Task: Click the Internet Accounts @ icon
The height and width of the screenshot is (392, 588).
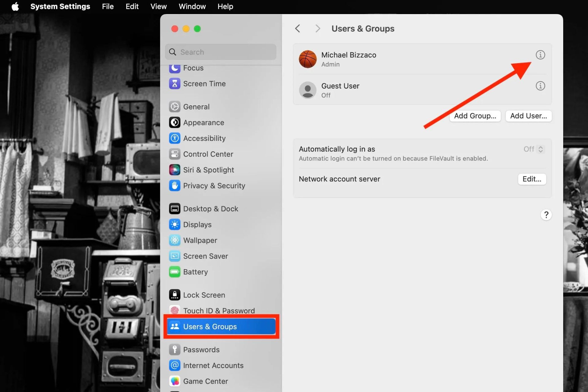Action: pyautogui.click(x=175, y=365)
